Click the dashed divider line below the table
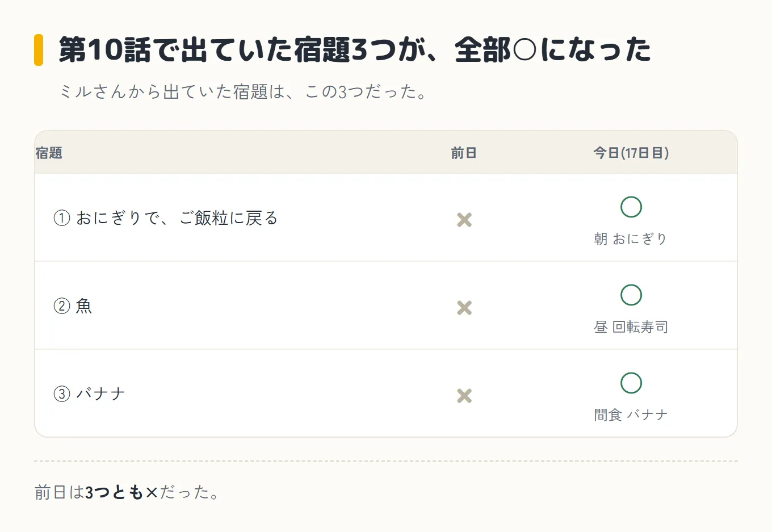772x532 pixels. tap(386, 461)
